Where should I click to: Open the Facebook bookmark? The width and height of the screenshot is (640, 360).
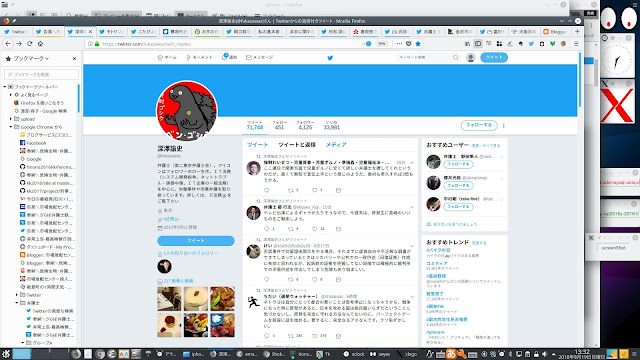[33, 143]
